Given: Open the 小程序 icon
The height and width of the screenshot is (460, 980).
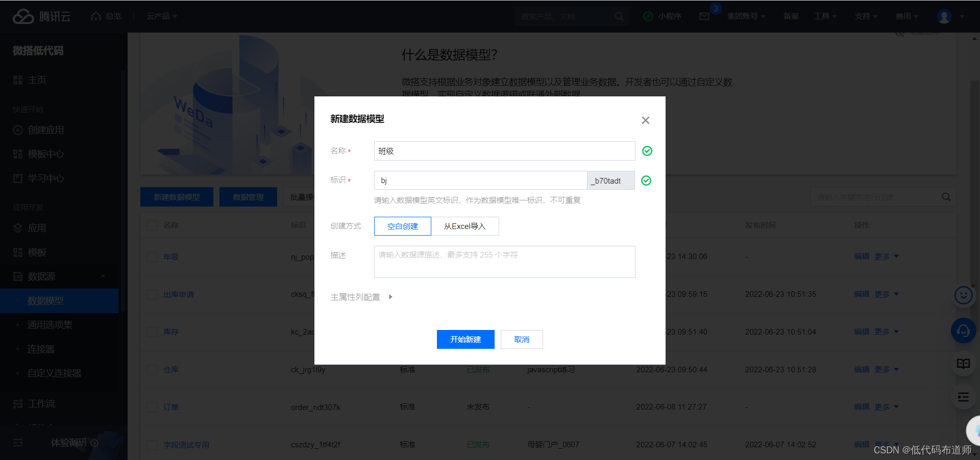Looking at the screenshot, I should point(648,16).
